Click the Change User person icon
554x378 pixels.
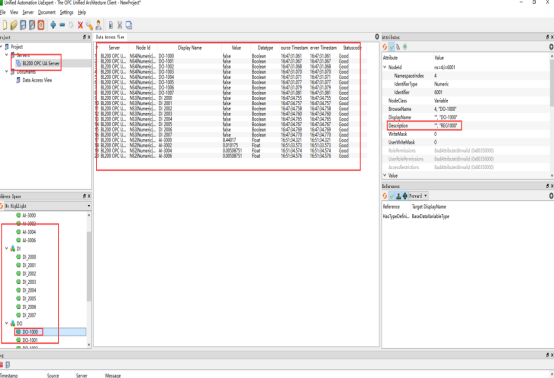point(98,25)
